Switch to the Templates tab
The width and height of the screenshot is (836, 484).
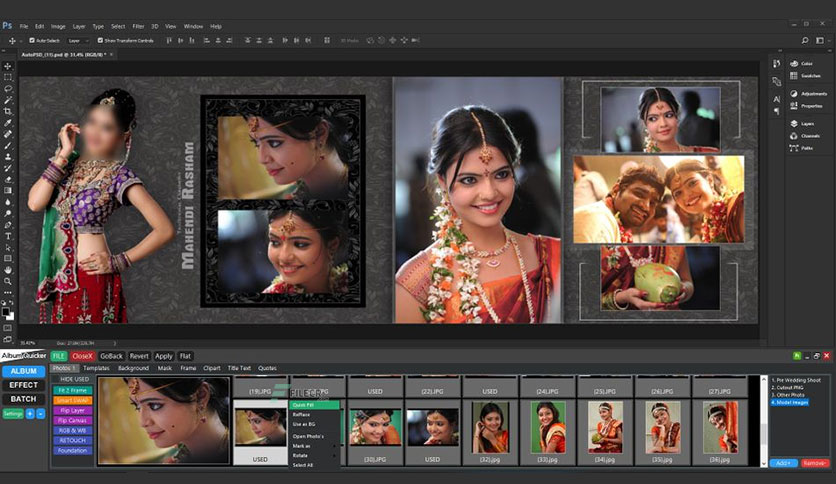tap(96, 368)
